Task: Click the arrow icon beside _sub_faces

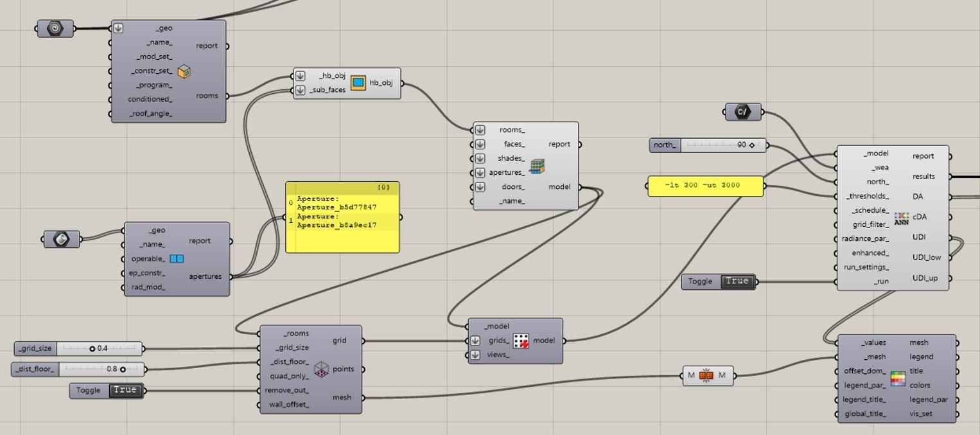Action: click(300, 90)
